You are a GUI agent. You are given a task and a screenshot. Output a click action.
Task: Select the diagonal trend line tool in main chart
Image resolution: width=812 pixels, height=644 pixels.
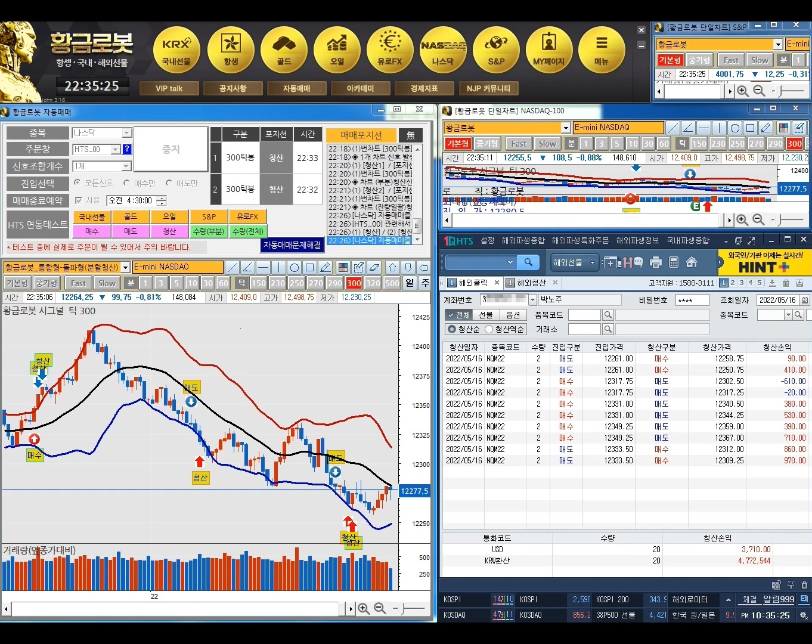click(x=233, y=267)
